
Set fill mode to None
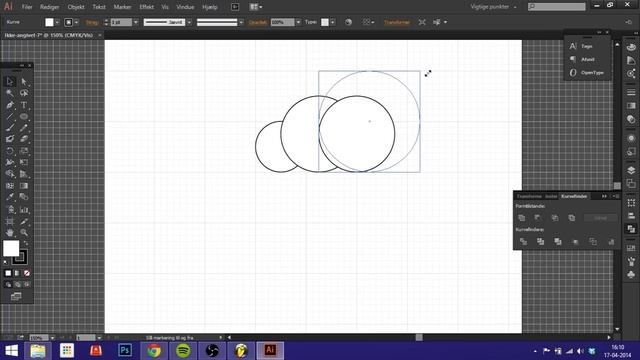pyautogui.click(x=27, y=273)
